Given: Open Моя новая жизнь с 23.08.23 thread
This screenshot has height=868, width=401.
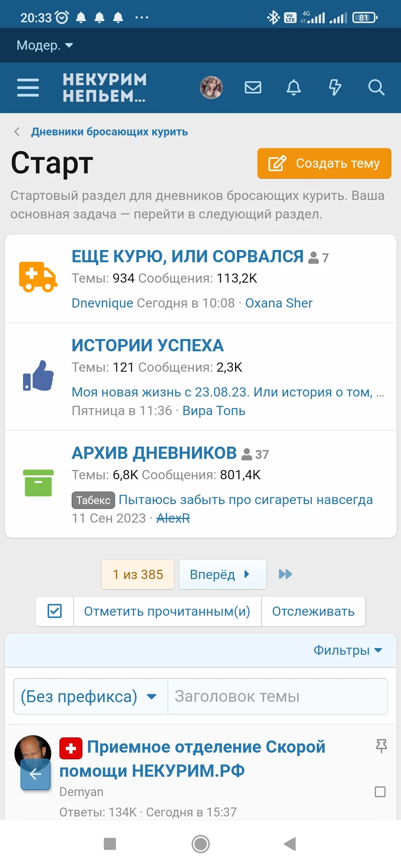Looking at the screenshot, I should [228, 392].
